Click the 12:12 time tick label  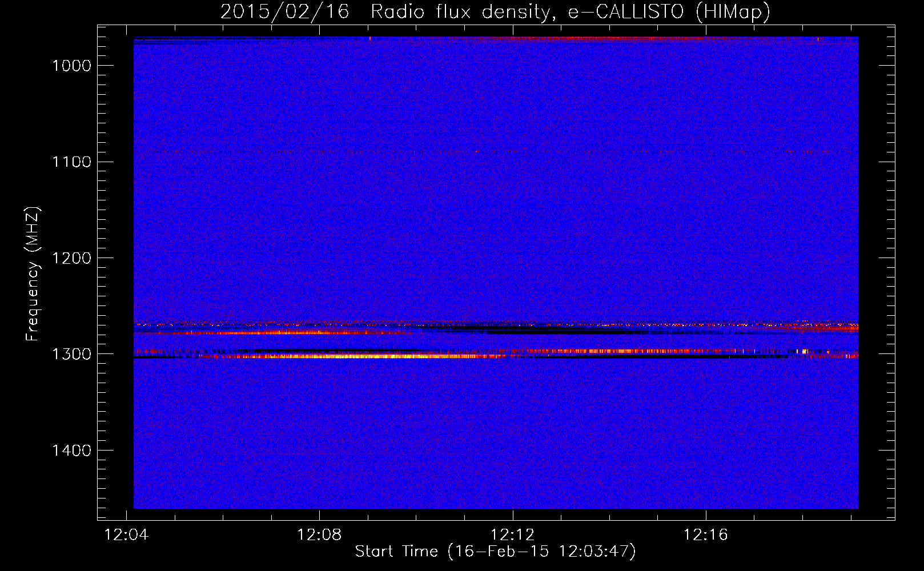(x=513, y=535)
